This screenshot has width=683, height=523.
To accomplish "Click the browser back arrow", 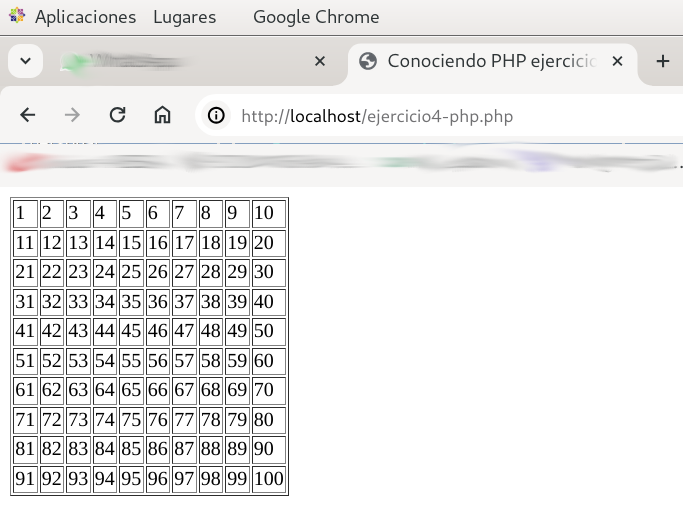I will click(28, 115).
